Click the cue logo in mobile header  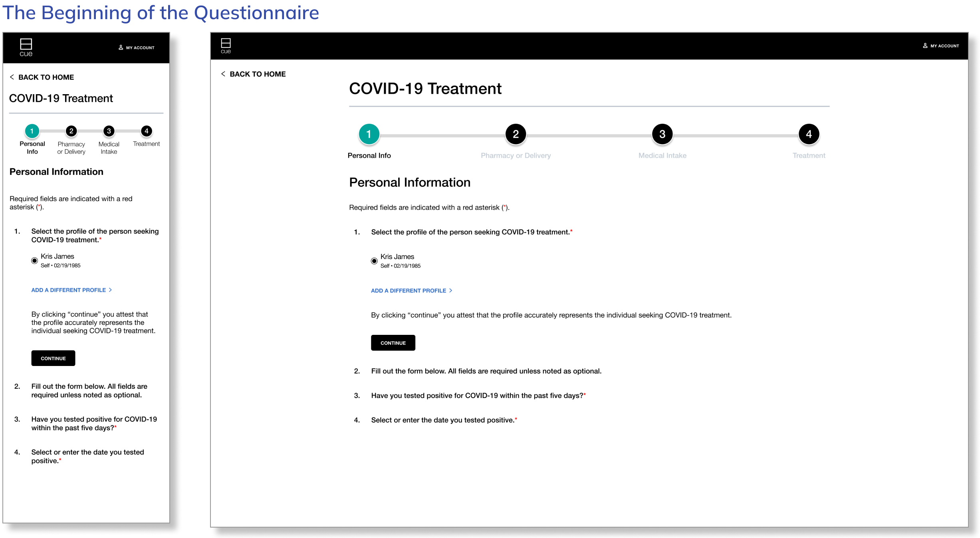pos(26,47)
